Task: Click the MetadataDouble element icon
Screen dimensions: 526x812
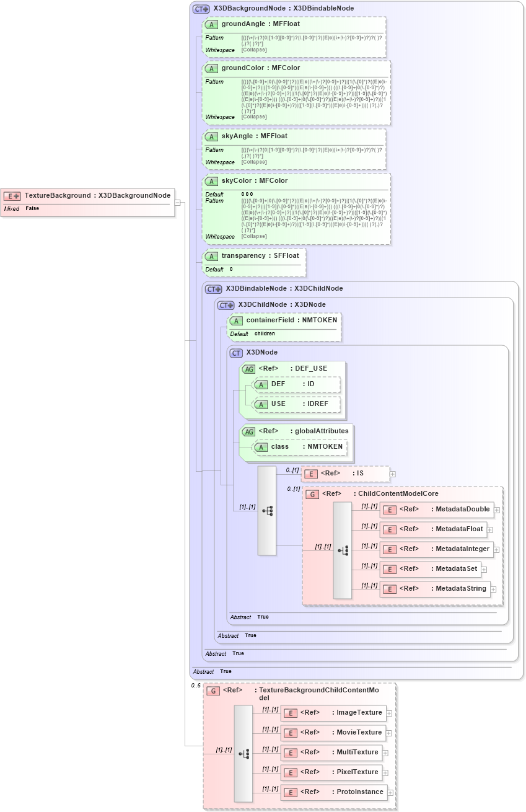Action: 390,510
